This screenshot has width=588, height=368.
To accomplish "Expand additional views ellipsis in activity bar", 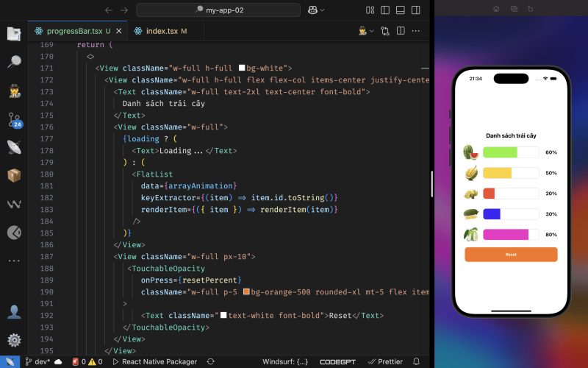I will pos(14,261).
